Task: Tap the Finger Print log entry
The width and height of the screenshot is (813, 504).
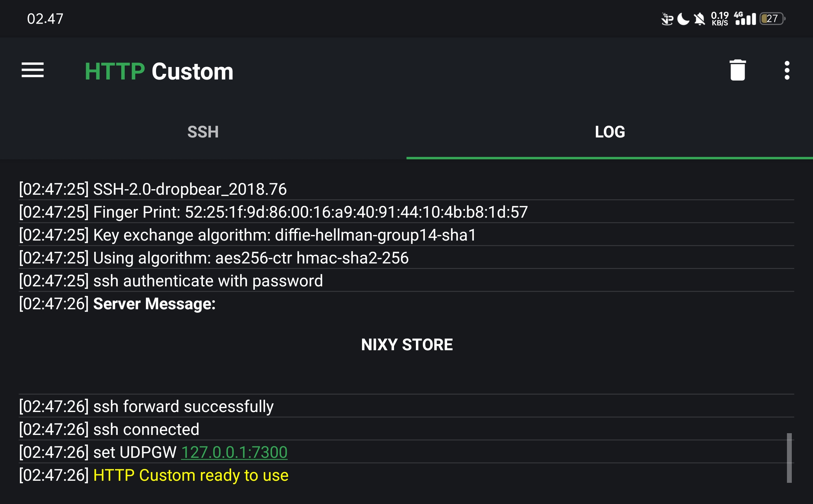Action: pos(273,212)
